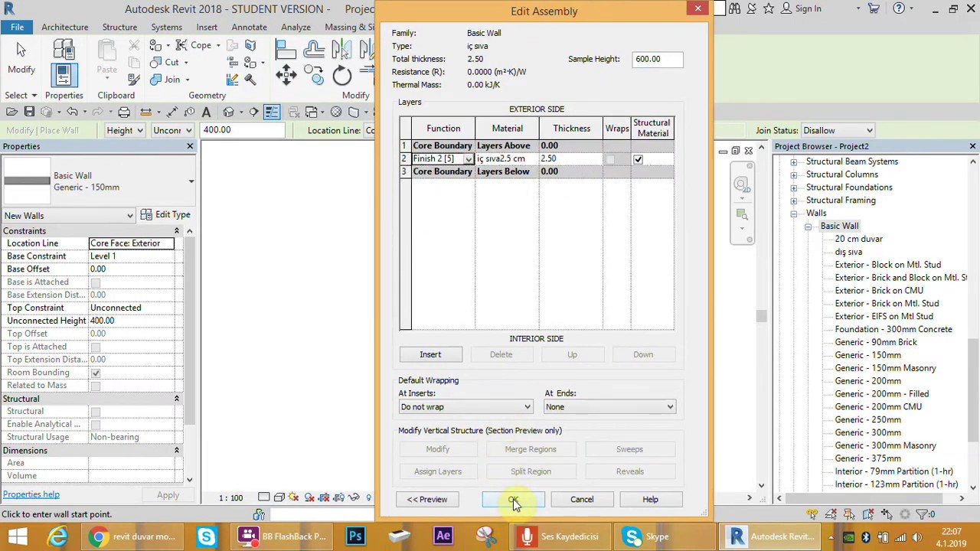Click the Save quick access icon

click(29, 112)
